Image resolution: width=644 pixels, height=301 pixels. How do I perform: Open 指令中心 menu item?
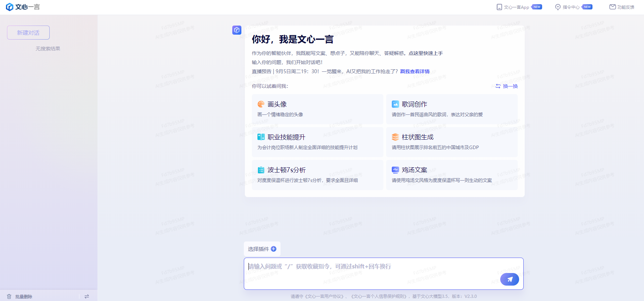pyautogui.click(x=574, y=7)
